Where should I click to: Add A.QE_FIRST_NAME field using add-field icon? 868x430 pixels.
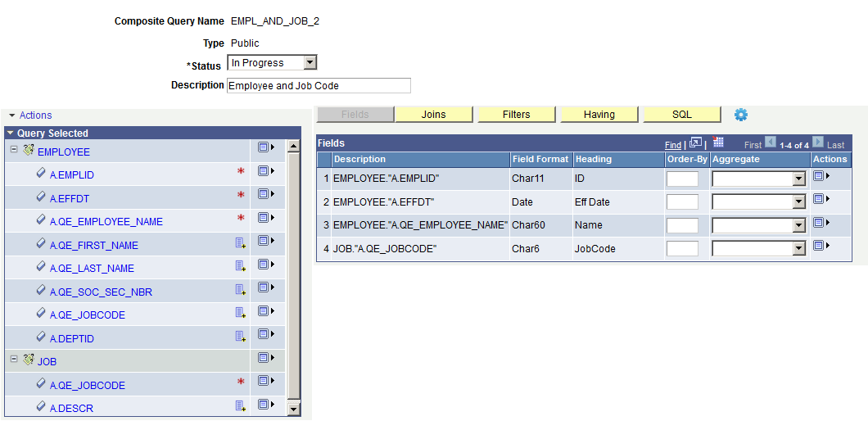pyautogui.click(x=240, y=242)
